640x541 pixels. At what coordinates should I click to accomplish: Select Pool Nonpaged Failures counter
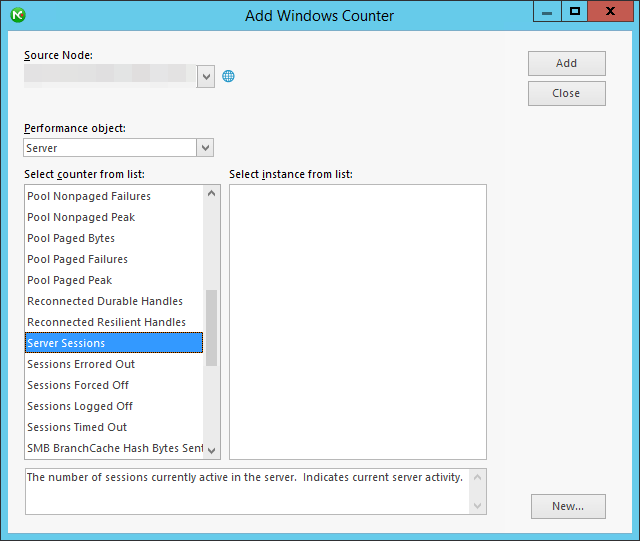pyautogui.click(x=114, y=196)
